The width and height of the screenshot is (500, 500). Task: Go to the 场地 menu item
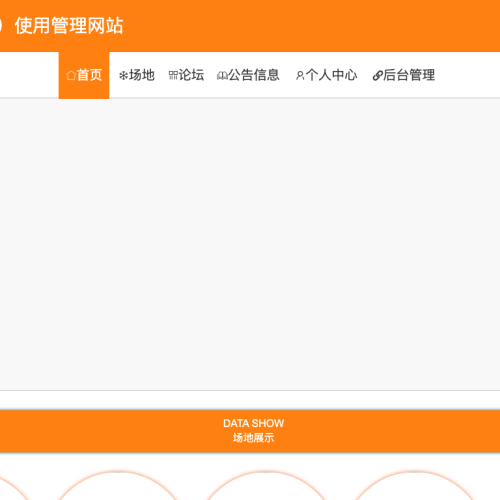(x=137, y=75)
